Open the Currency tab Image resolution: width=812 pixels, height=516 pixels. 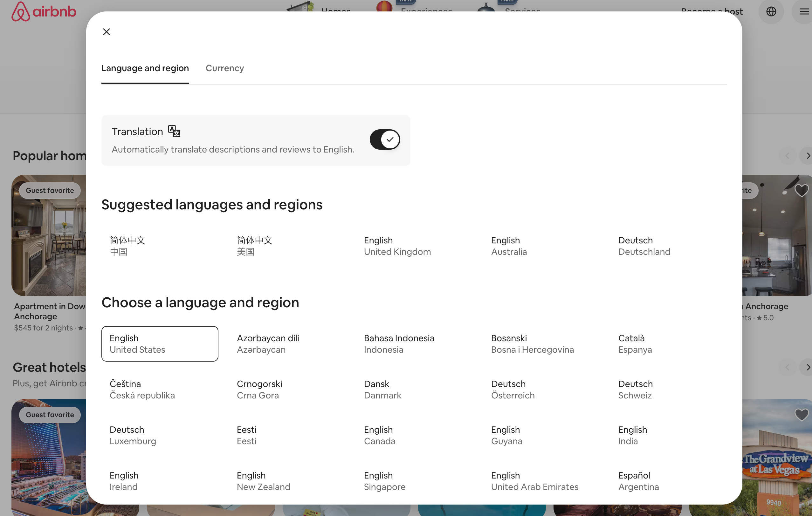[224, 68]
